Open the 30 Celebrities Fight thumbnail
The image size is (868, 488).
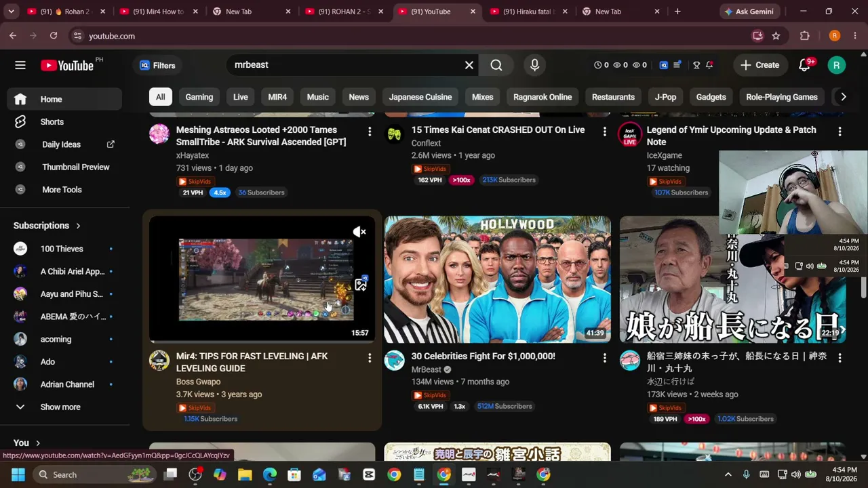tap(498, 279)
